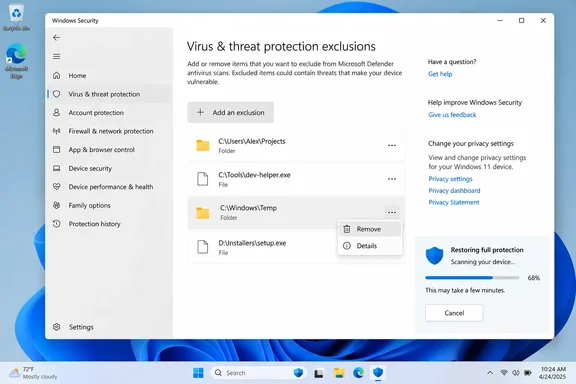
Task: Open the weather widget showing 72°F
Action: [34, 373]
